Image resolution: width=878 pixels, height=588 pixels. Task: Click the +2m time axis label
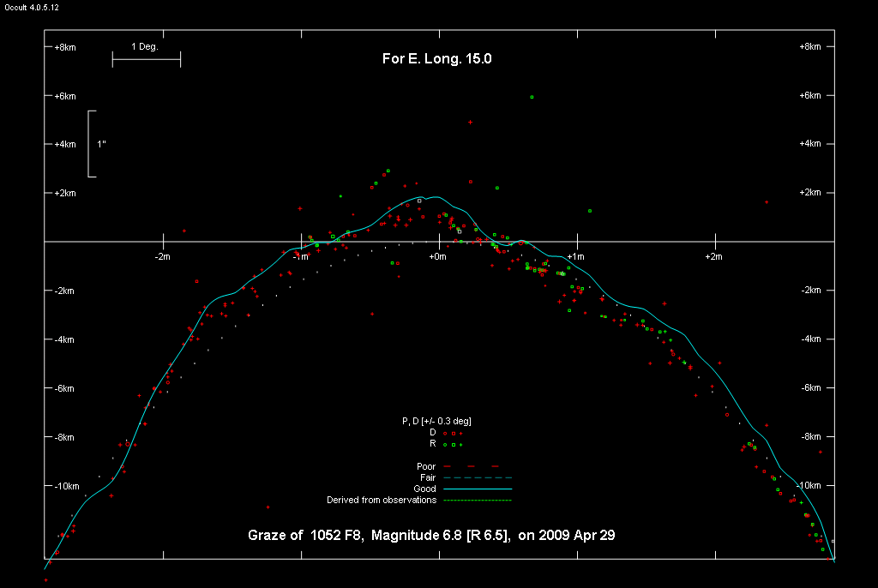713,257
